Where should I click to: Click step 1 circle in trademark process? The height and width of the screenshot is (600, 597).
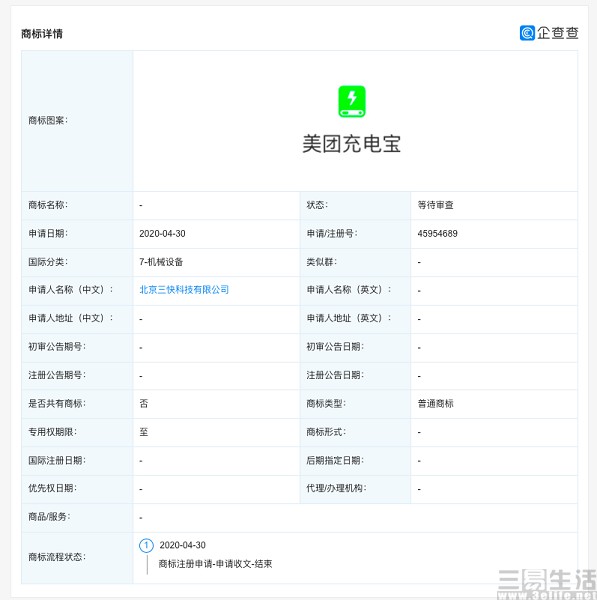[x=146, y=545]
